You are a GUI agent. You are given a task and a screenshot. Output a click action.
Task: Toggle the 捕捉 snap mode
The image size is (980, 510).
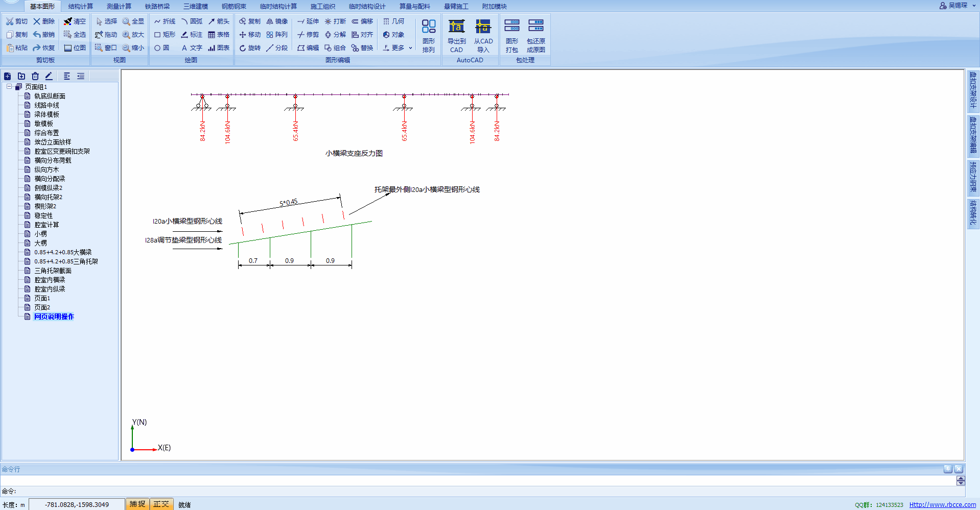pos(137,504)
